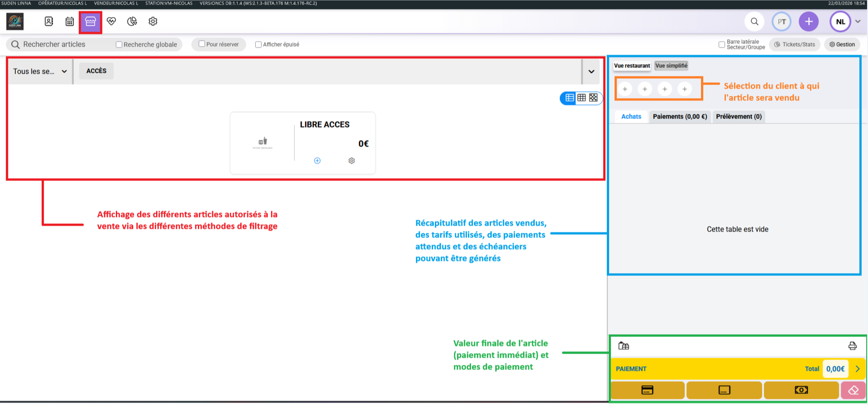Select the Vue simplifié button
This screenshot has width=868, height=405.
[671, 66]
